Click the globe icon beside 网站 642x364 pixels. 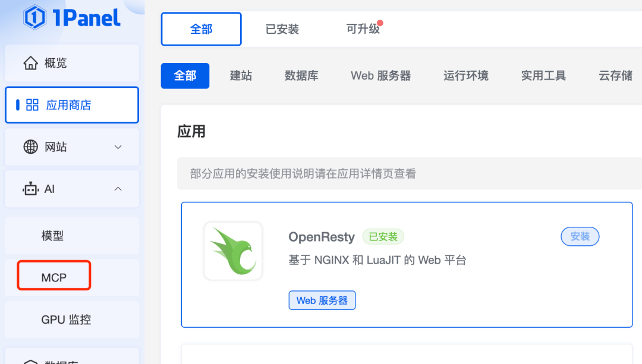click(31, 147)
